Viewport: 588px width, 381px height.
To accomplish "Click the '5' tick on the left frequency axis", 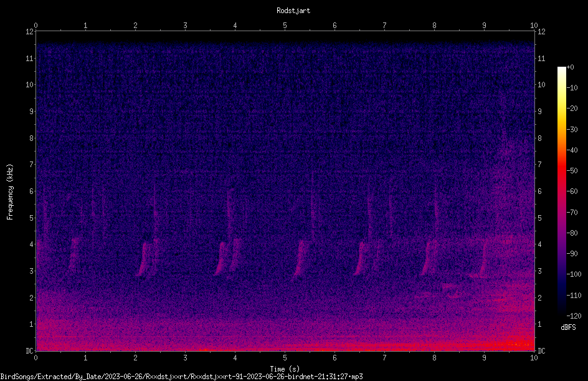I will 31,218.
